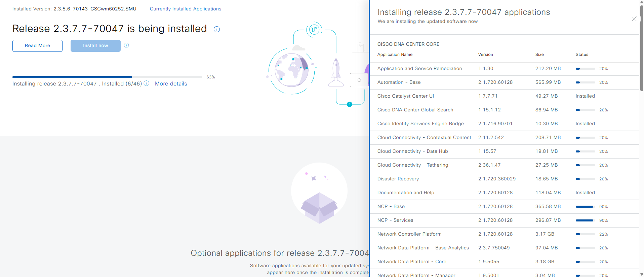Click progress bar for Application and Service Remediation

(585, 69)
